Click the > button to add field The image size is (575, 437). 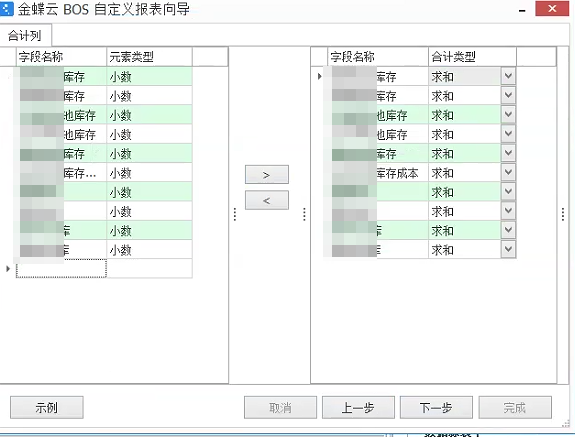pyautogui.click(x=267, y=175)
